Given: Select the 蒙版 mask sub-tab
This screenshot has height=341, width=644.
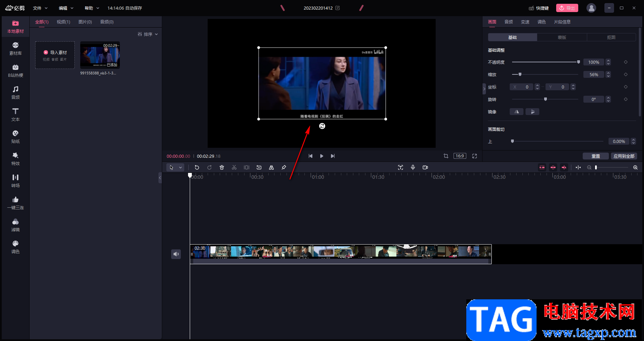Looking at the screenshot, I should 562,37.
